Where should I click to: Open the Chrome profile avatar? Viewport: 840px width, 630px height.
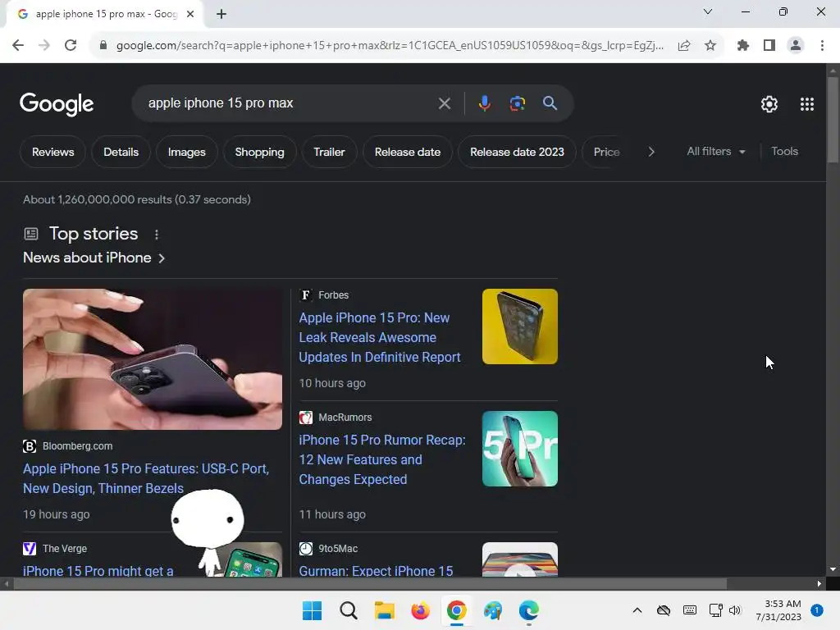796,46
